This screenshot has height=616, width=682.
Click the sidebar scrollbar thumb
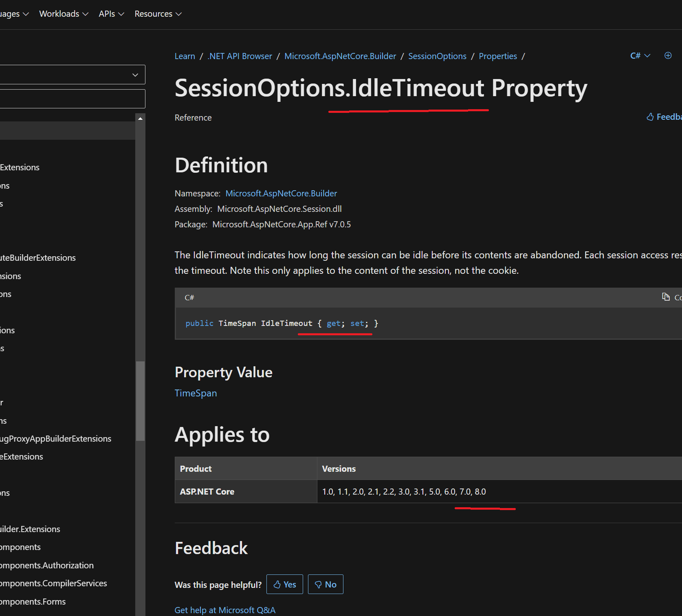(140, 400)
